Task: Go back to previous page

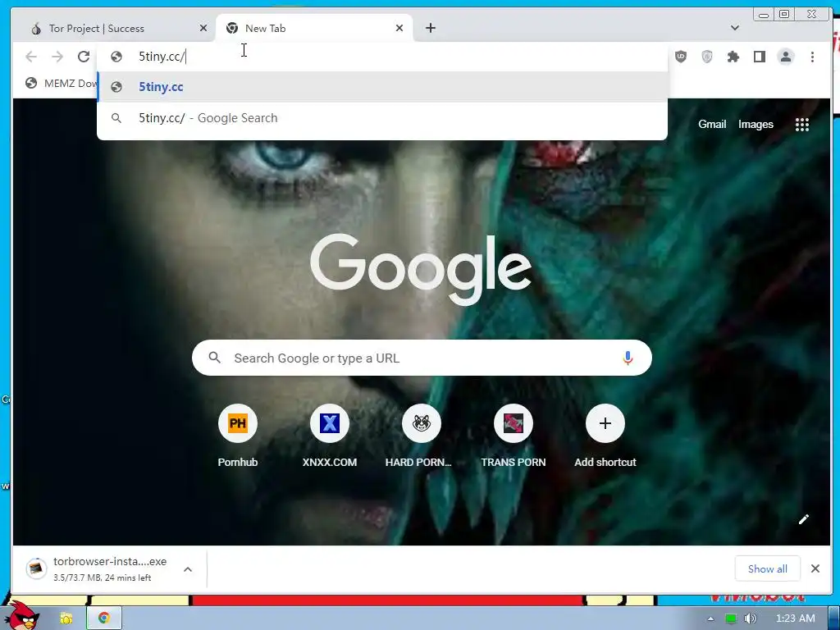Action: pyautogui.click(x=31, y=57)
